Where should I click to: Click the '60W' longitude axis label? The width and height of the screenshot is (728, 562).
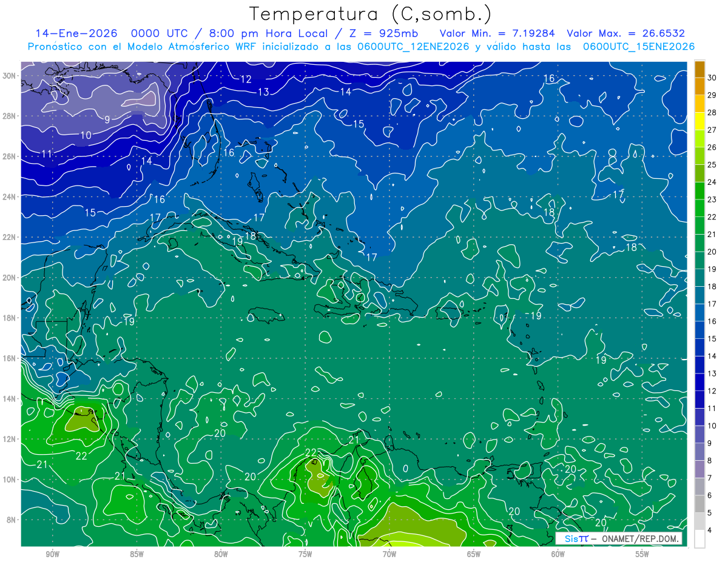[558, 554]
